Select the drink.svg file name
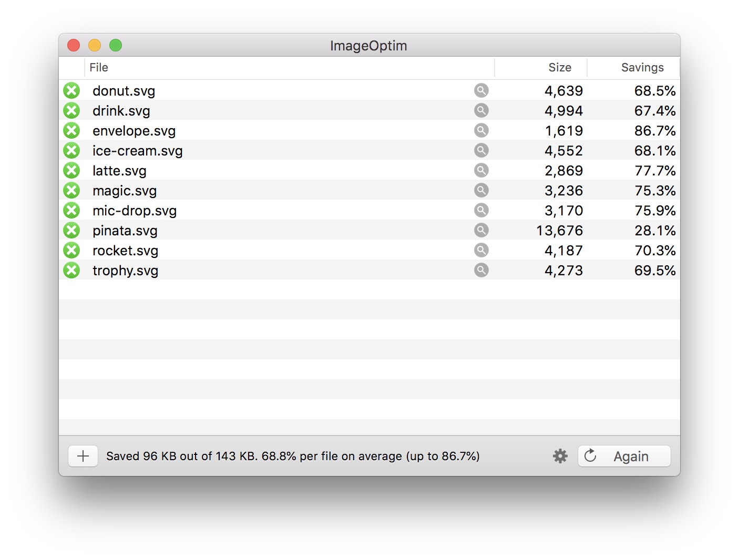Screen dimensions: 739x560 121,111
